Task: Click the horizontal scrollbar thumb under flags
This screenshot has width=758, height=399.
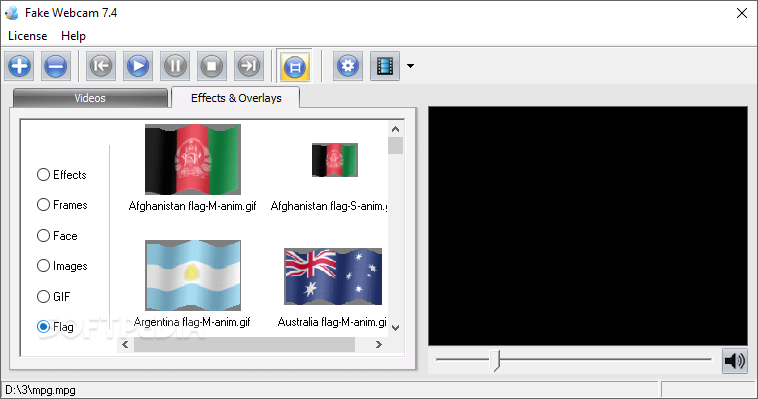Action: 245,344
